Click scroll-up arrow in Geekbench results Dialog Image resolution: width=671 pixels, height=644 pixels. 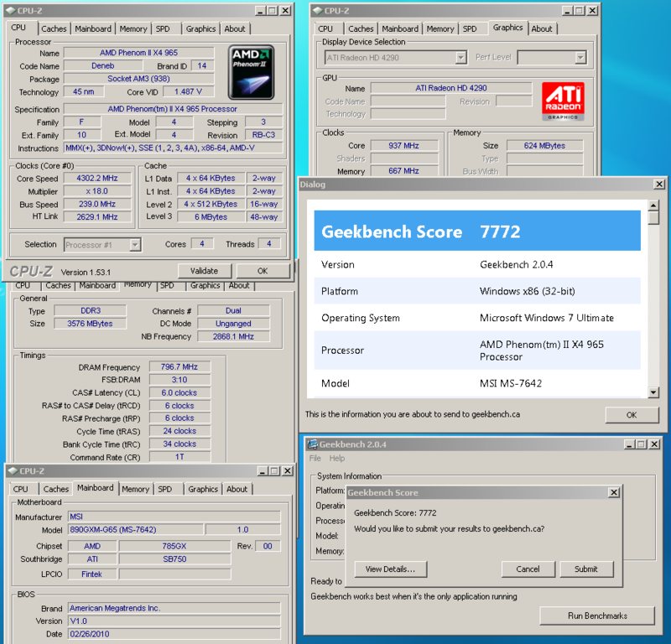(653, 205)
